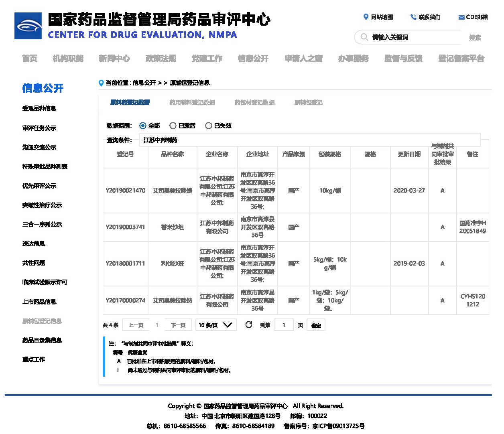
Task: Click the page number jump input box
Action: [284, 325]
